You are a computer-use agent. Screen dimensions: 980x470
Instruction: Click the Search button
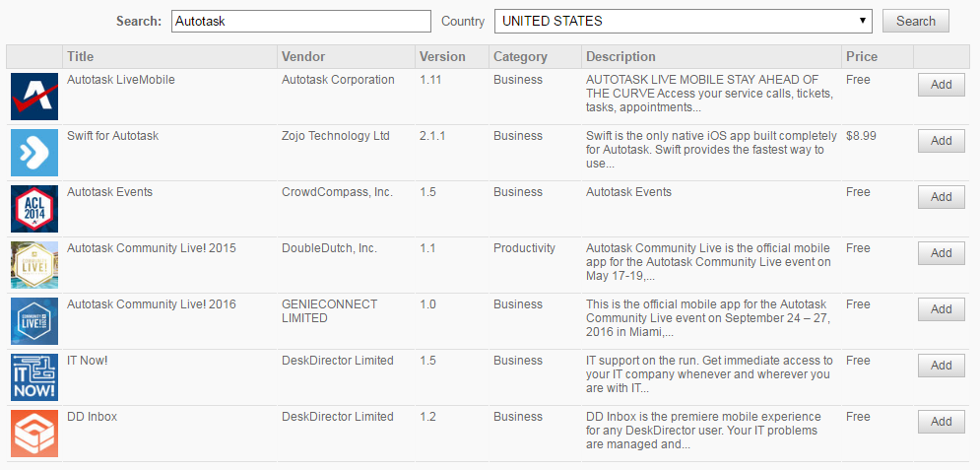tap(915, 21)
